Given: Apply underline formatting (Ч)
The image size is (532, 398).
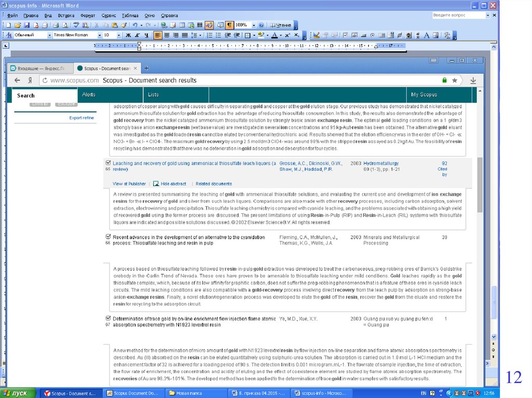Looking at the screenshot, I should click(147, 35).
